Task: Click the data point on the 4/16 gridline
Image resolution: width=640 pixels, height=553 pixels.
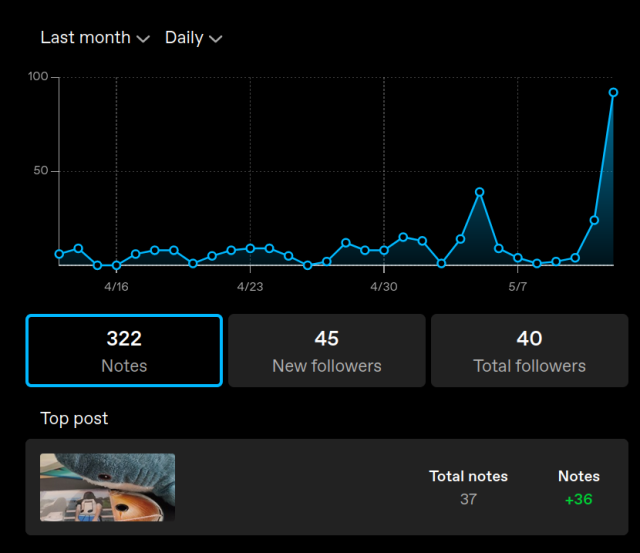Action: [x=116, y=266]
